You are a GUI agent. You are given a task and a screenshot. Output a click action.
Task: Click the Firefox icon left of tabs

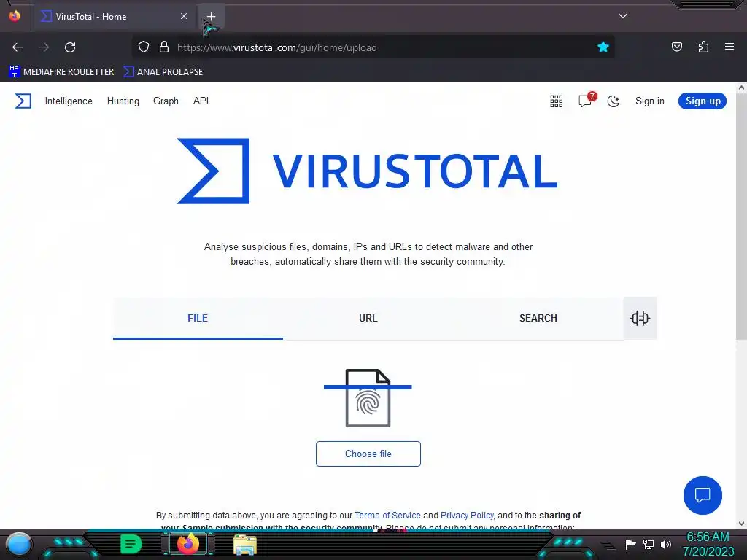15,16
